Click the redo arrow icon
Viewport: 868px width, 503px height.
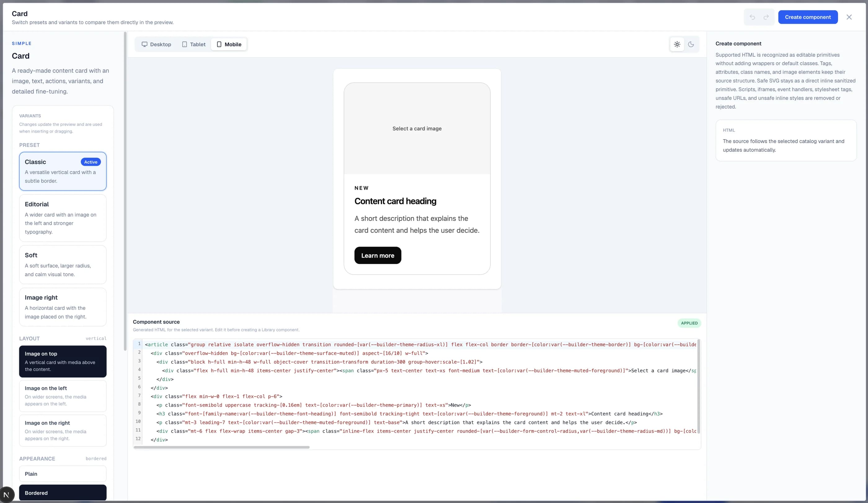click(x=766, y=17)
